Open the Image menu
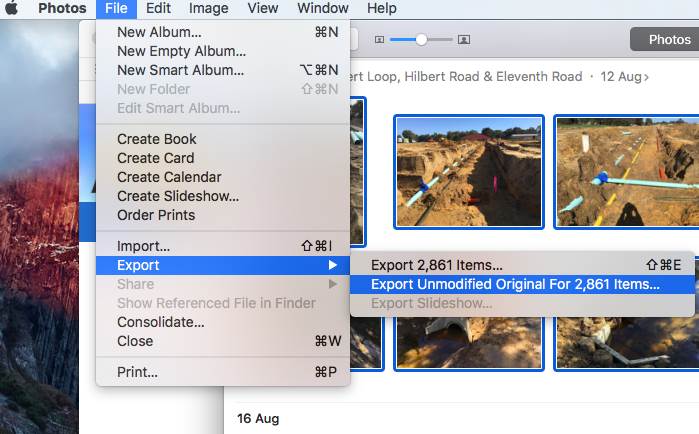The width and height of the screenshot is (699, 434). tap(208, 9)
